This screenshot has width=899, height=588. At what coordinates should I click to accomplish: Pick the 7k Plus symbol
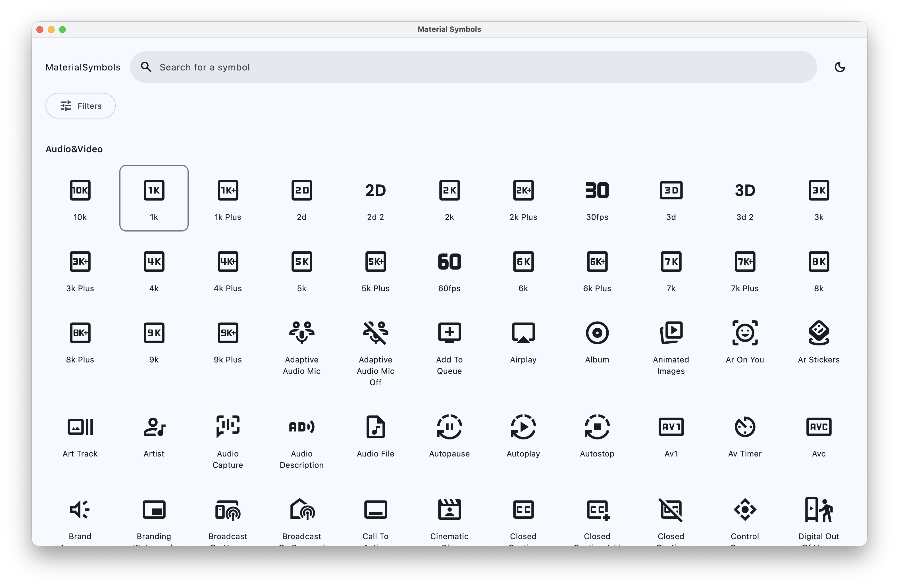(x=744, y=261)
